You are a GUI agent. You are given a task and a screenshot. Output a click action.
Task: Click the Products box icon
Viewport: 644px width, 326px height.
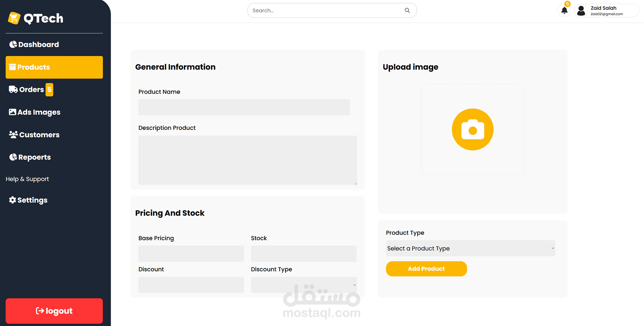12,67
